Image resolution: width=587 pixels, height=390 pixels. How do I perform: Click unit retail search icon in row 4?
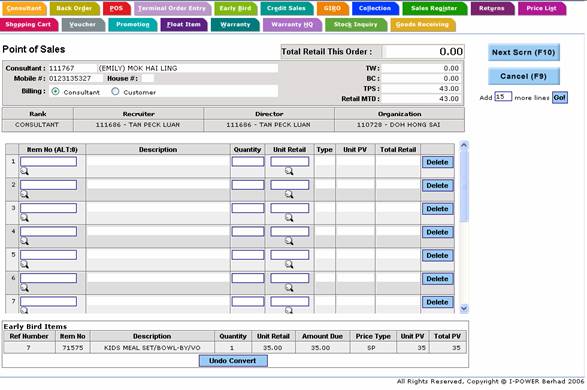click(x=289, y=241)
